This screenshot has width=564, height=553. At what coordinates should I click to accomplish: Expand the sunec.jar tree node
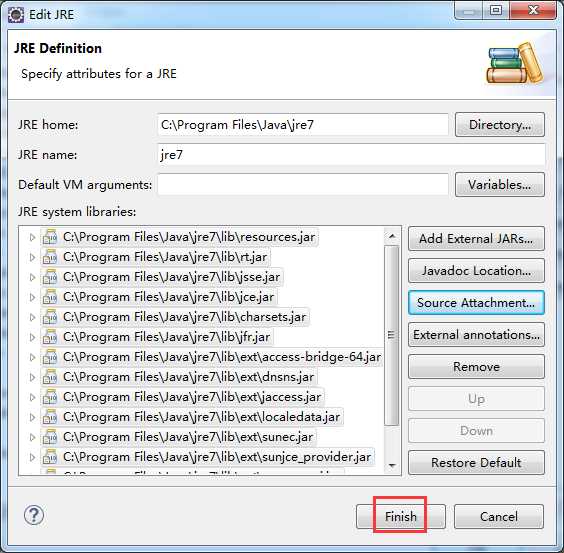click(32, 437)
